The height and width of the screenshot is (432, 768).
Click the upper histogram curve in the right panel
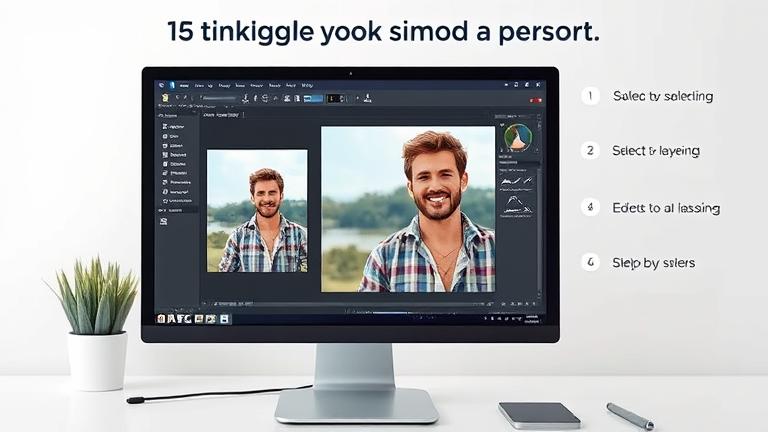point(516,182)
